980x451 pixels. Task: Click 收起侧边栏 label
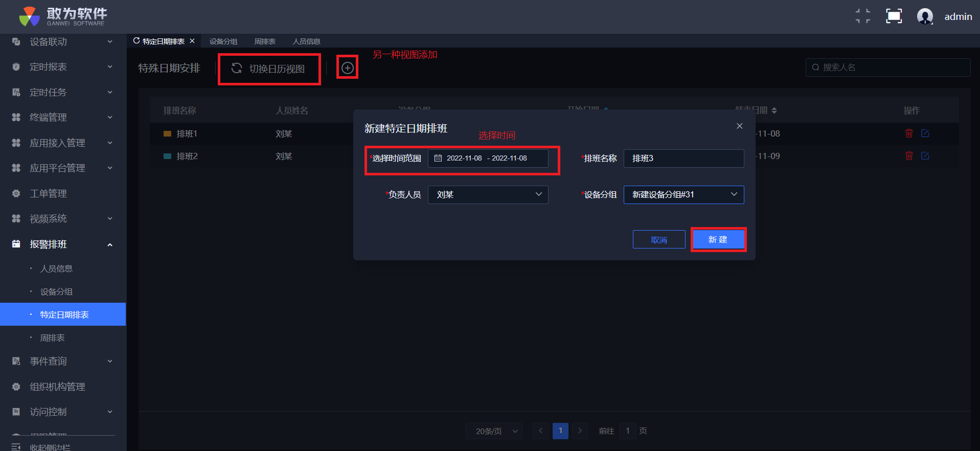coord(50,447)
